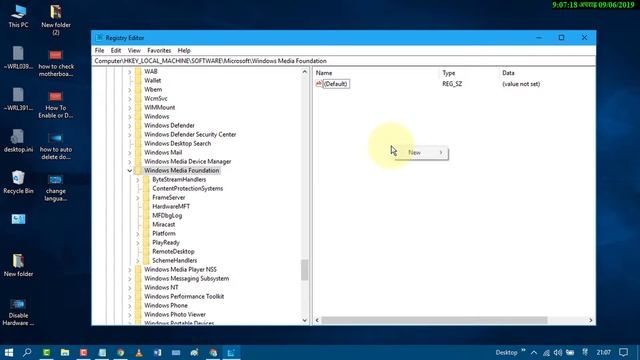The height and width of the screenshot is (360, 640).
Task: Open the File menu
Action: (x=99, y=51)
